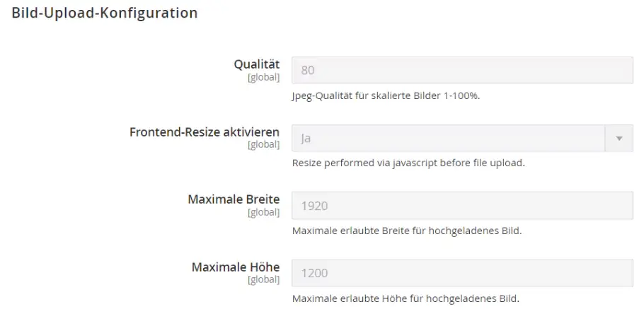The width and height of the screenshot is (644, 331).
Task: Click the 'Maximale erlaubte Höhe' hint text
Action: (x=405, y=298)
